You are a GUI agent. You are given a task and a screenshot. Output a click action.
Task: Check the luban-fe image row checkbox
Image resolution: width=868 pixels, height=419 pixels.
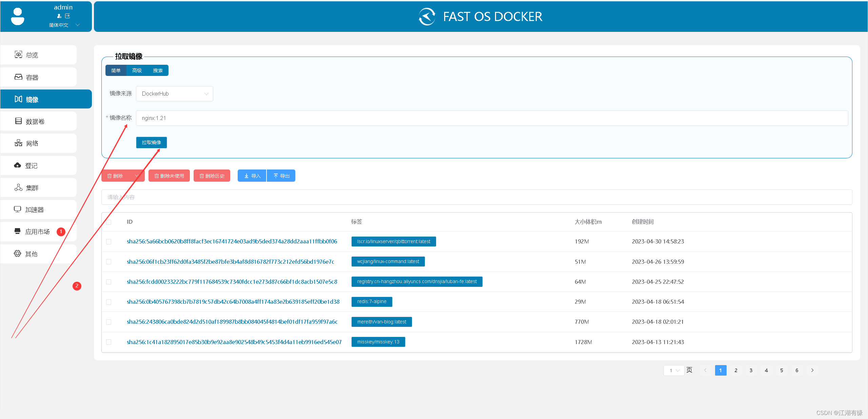coord(108,282)
